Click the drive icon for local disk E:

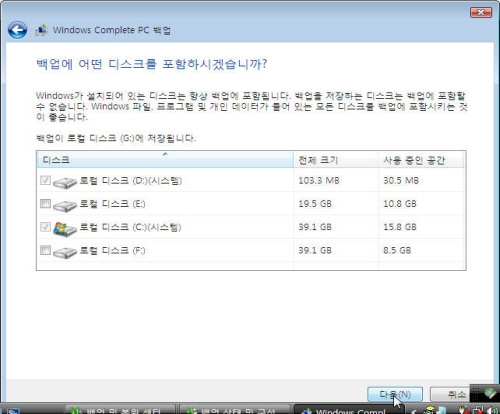tap(65, 206)
